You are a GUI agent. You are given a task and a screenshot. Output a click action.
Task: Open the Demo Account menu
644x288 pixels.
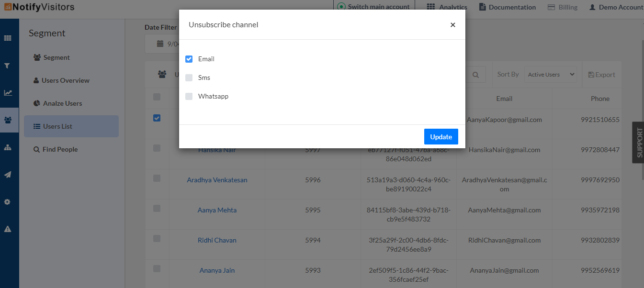[616, 7]
